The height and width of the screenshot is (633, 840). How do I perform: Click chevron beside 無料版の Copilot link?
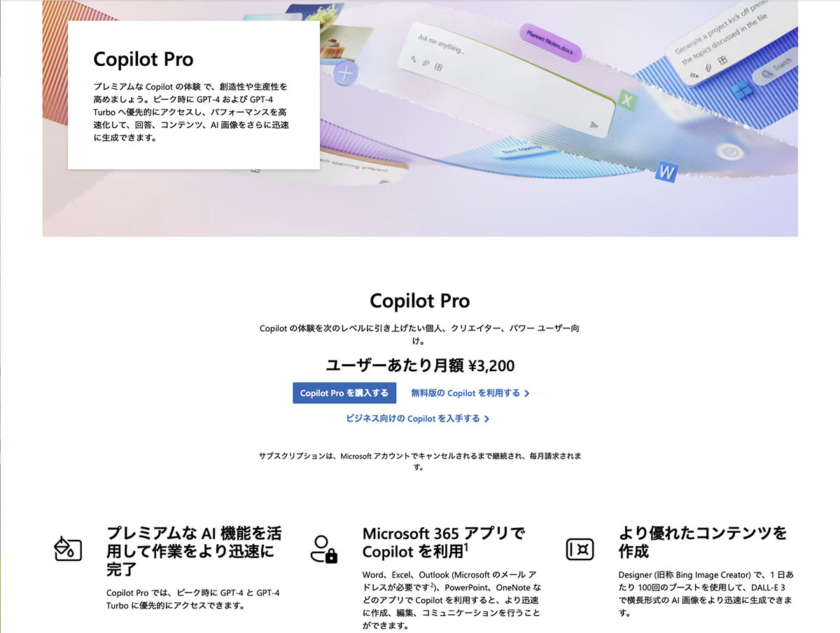point(526,394)
